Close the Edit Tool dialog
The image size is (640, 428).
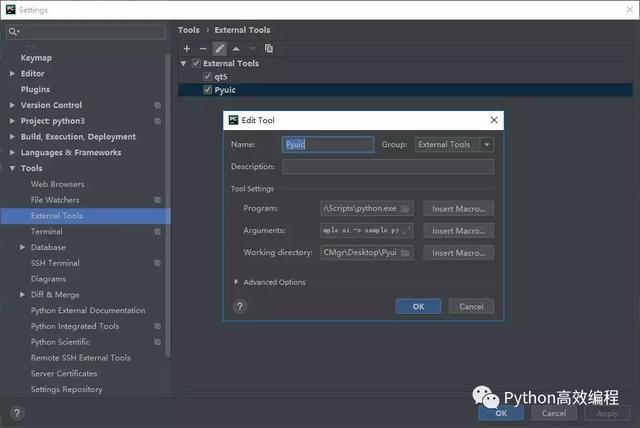coord(494,120)
